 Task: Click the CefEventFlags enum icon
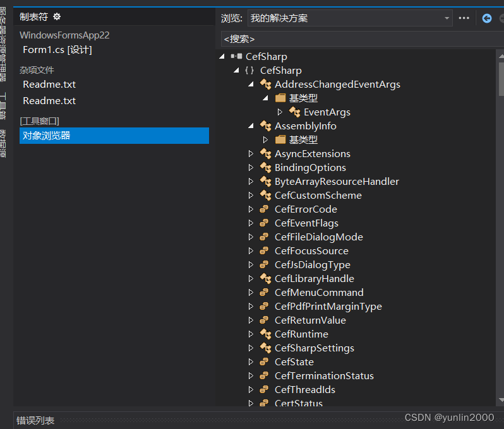click(x=264, y=223)
